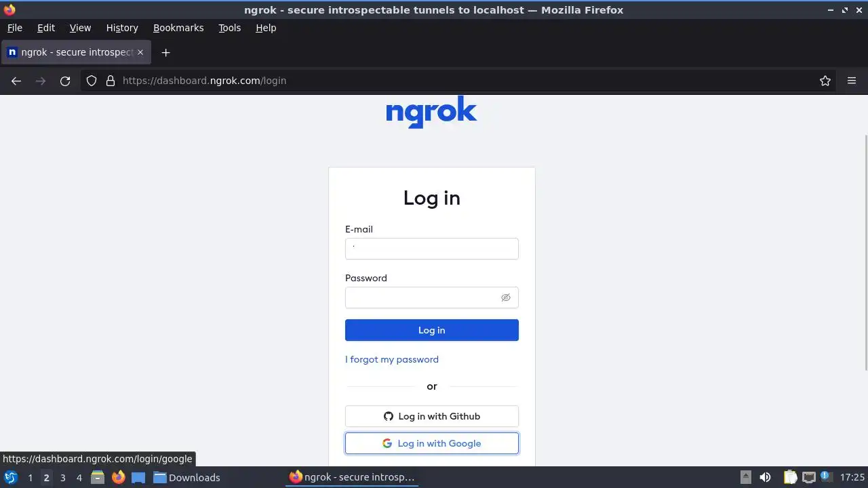
Task: Open the Edit menu
Action: coord(46,28)
